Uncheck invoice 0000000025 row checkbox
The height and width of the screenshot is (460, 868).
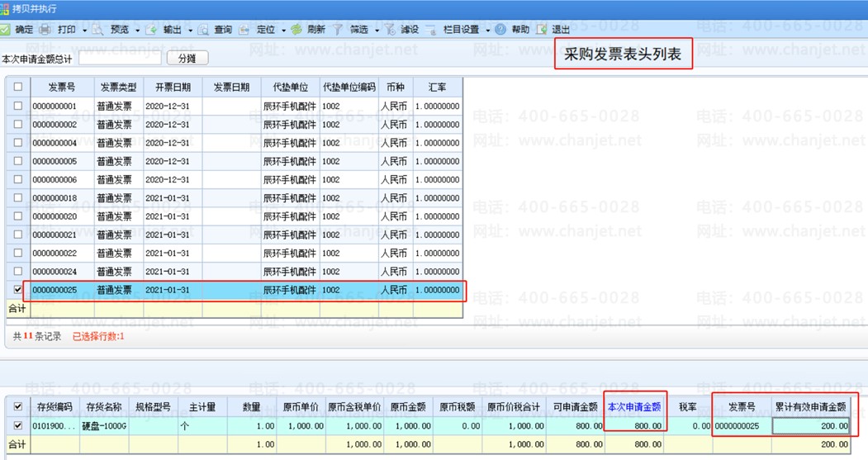tap(18, 290)
